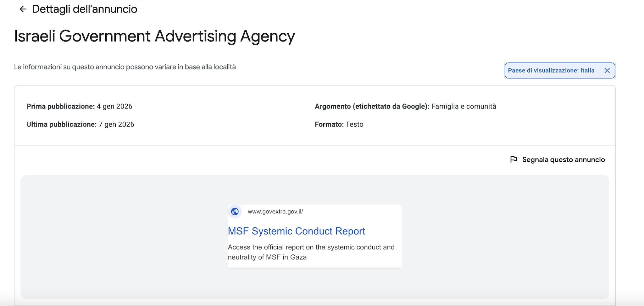Click the ad preview card
This screenshot has height=306, width=644.
point(314,236)
